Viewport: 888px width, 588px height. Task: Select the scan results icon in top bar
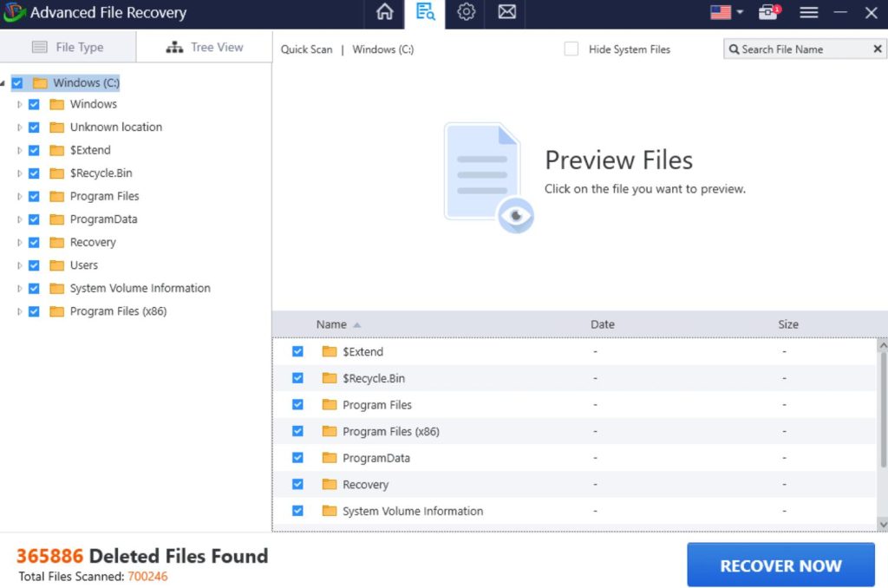tap(425, 12)
